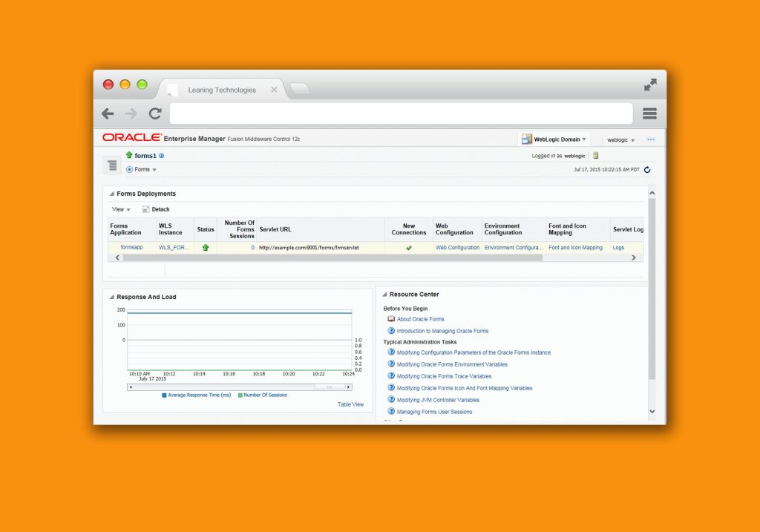Open the View menu in Forms Deployments
Screen dimensions: 760x532
[x=119, y=208]
